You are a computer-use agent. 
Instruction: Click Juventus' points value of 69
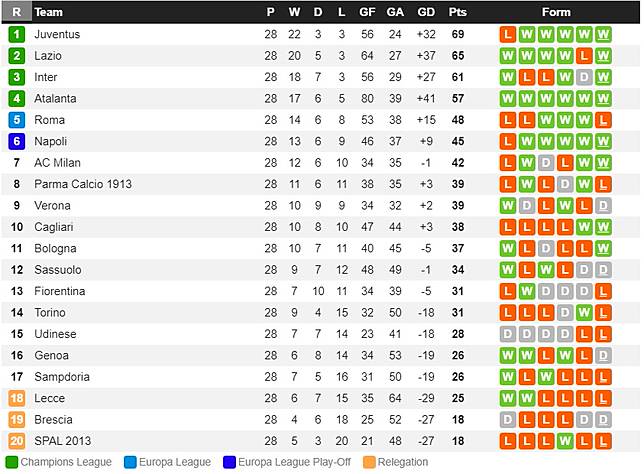click(x=458, y=34)
